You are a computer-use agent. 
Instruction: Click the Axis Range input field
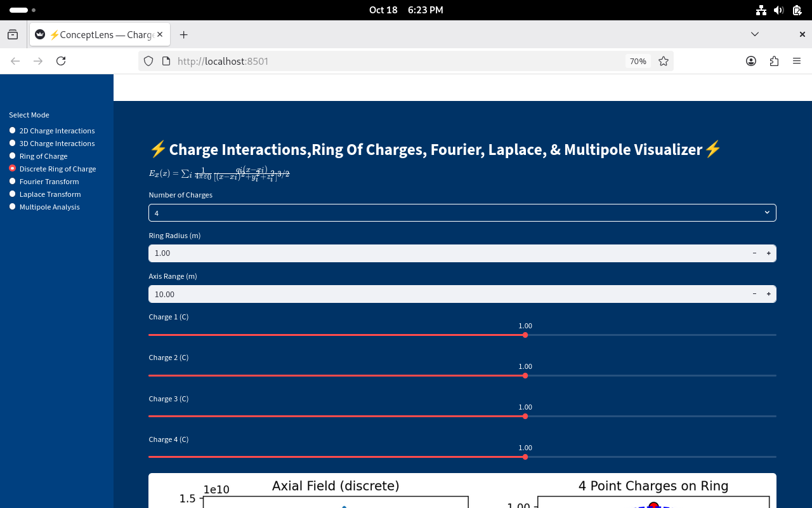pyautogui.click(x=447, y=294)
